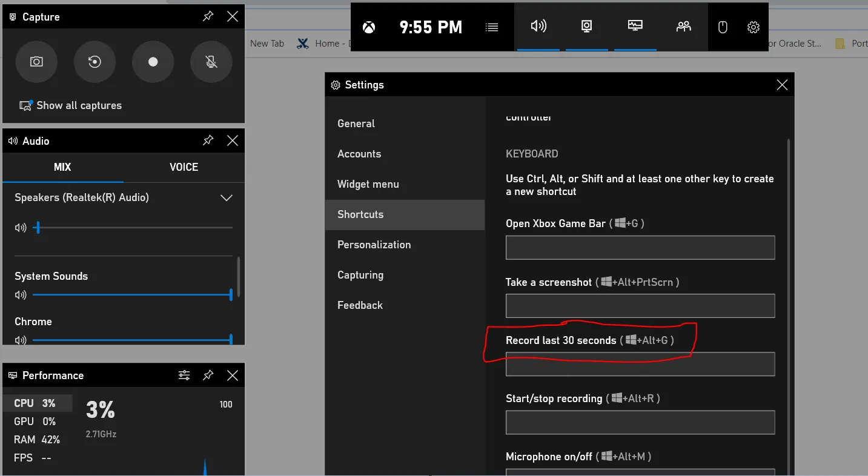The height and width of the screenshot is (476, 868).
Task: Switch to the VOICE tab
Action: click(184, 167)
